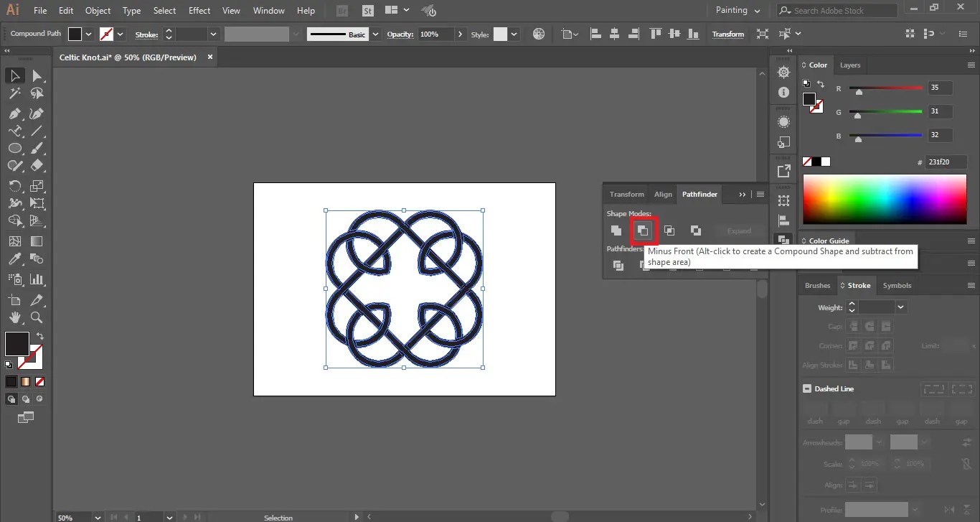Image resolution: width=980 pixels, height=522 pixels.
Task: Enable Draw Inside mode
Action: [x=39, y=399]
